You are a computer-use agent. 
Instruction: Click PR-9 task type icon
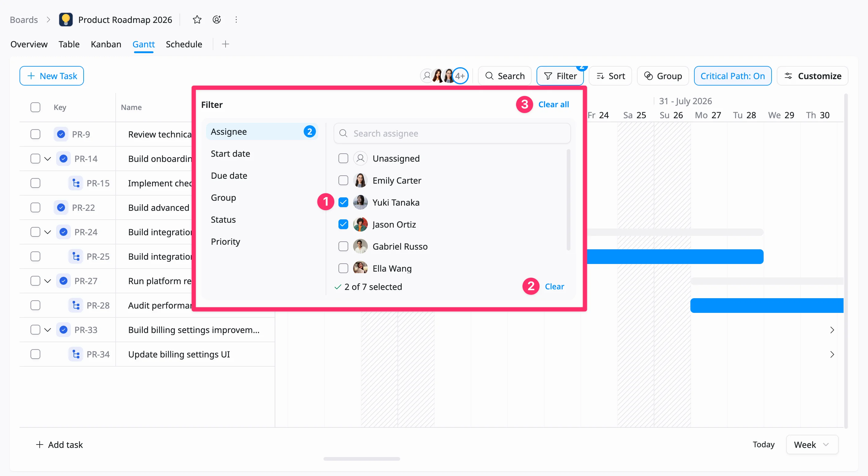tap(61, 134)
